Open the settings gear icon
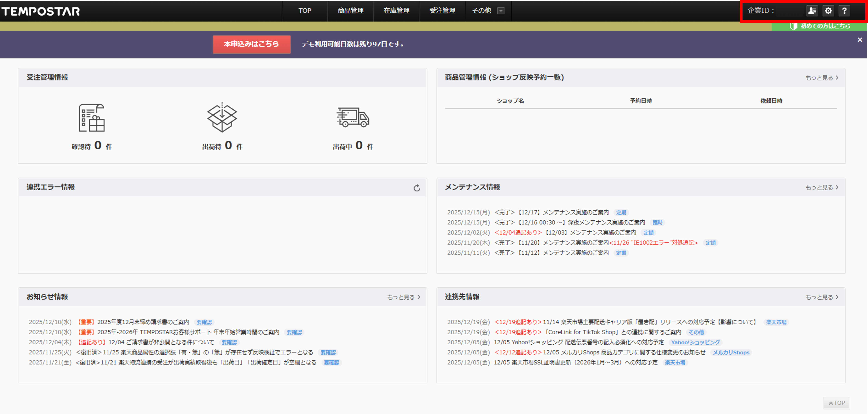The image size is (868, 414). coord(828,11)
